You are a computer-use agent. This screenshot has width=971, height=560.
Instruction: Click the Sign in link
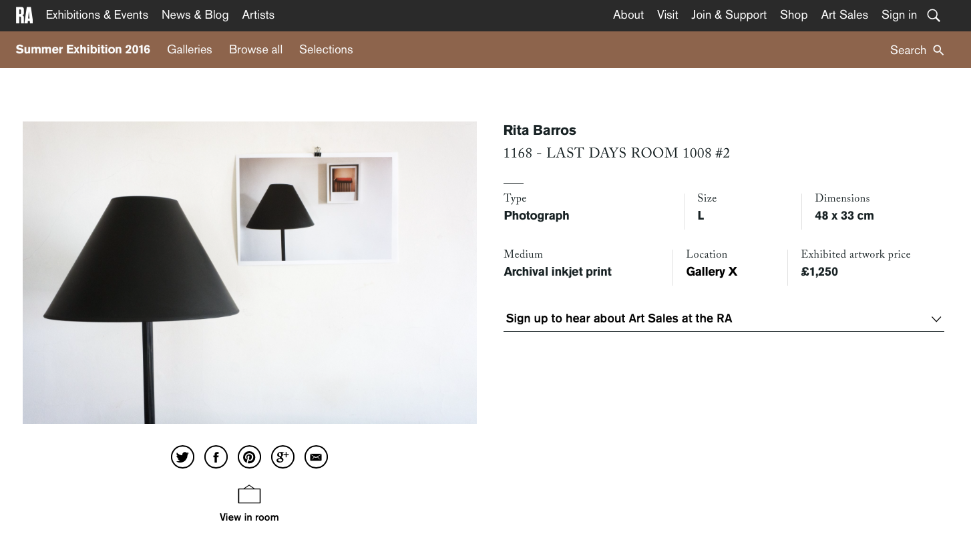click(899, 15)
